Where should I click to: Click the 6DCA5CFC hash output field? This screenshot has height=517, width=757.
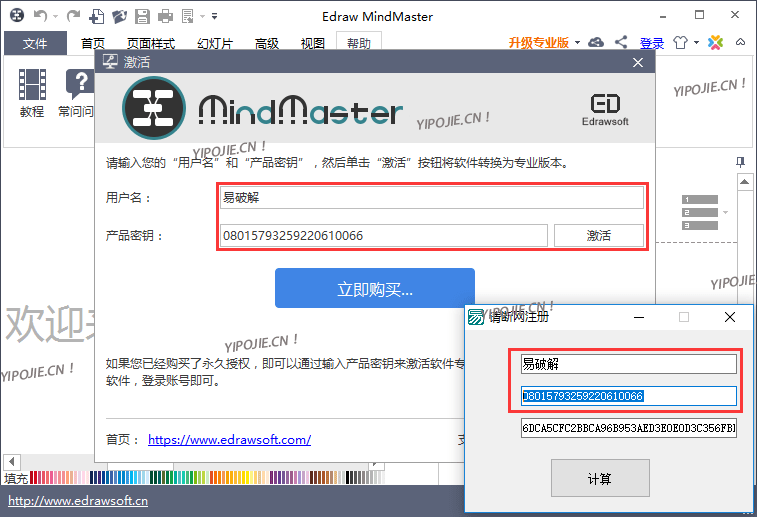[x=629, y=428]
